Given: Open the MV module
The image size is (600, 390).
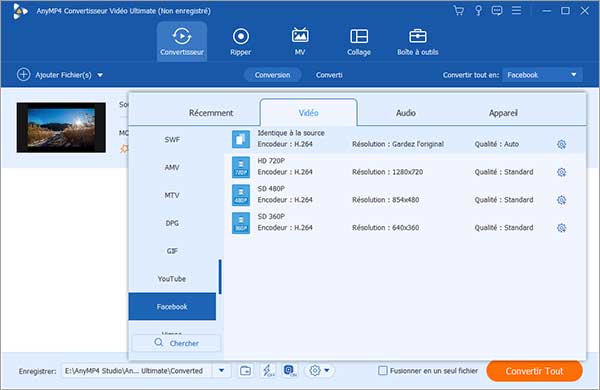Looking at the screenshot, I should [300, 41].
